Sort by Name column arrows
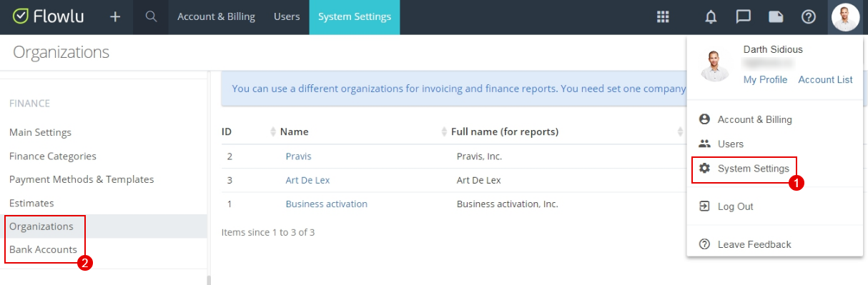The height and width of the screenshot is (285, 868). [443, 132]
